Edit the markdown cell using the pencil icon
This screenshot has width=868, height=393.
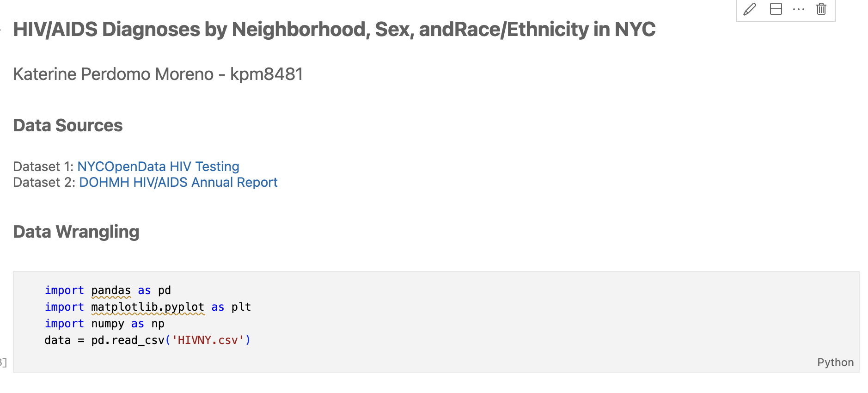coord(750,9)
